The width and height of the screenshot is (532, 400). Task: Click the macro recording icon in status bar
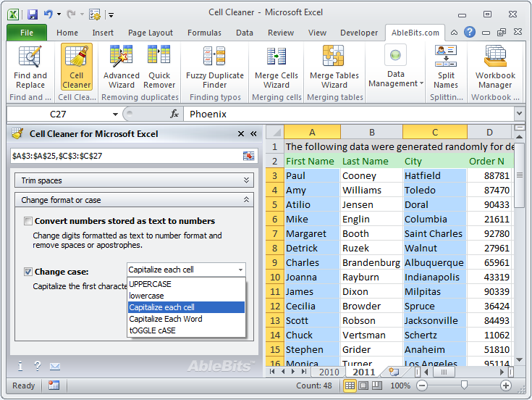[x=54, y=386]
